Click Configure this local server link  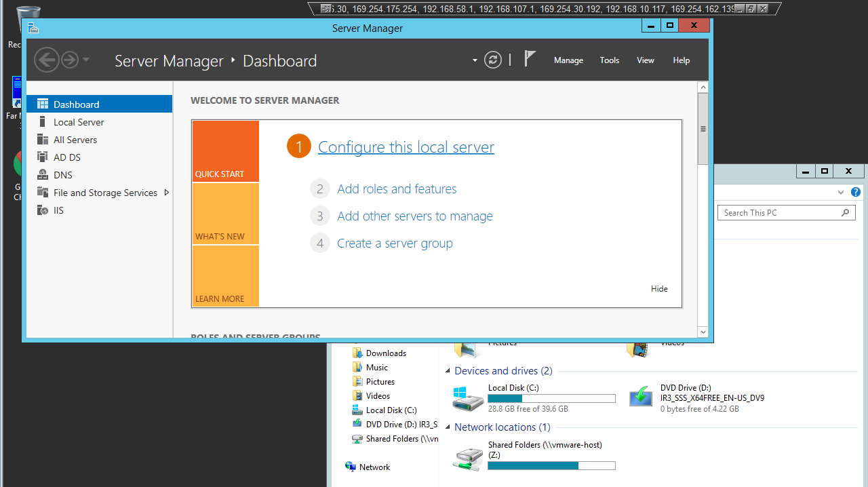406,147
